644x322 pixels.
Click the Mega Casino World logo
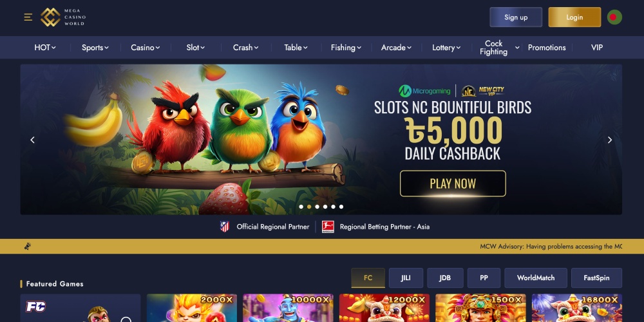tap(63, 17)
